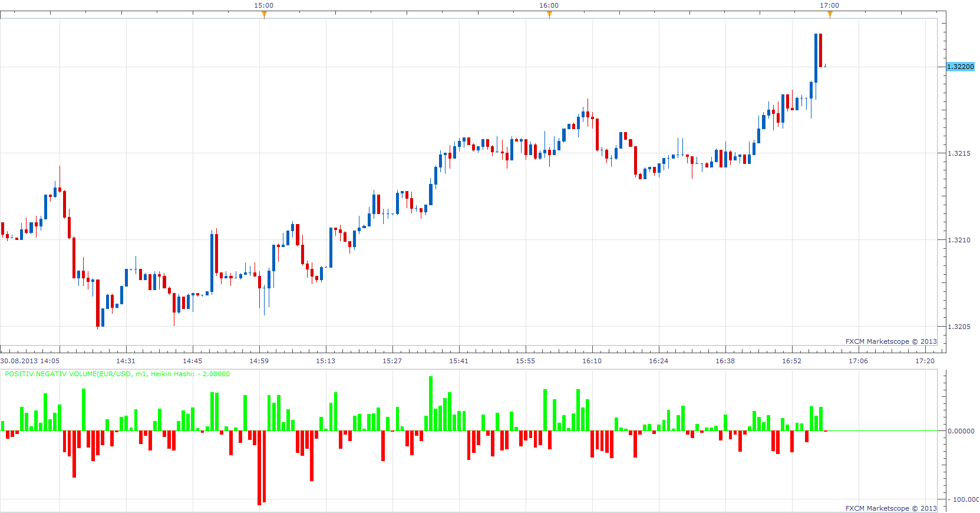Click the 16:10 time axis label
This screenshot has width=980, height=513.
pos(592,361)
